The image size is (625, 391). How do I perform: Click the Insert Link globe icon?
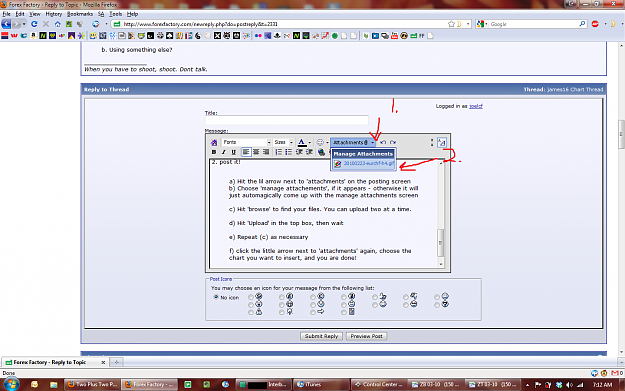tap(321, 152)
